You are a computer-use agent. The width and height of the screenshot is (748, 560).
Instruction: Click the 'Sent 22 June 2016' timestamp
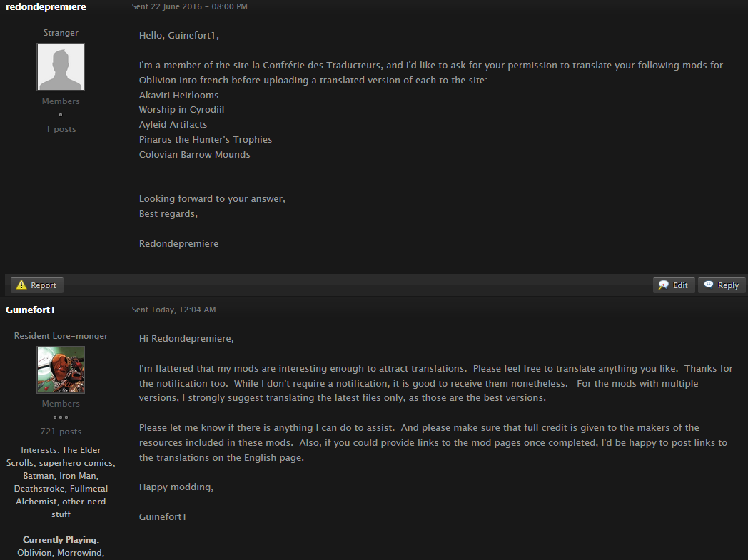(x=189, y=6)
